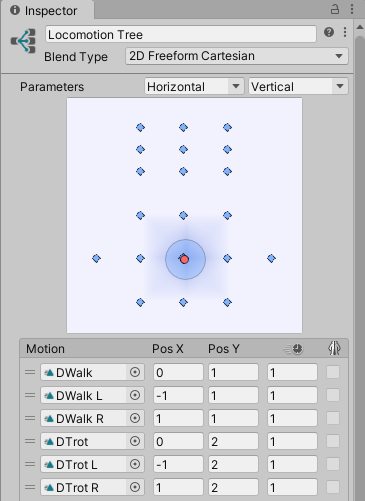Edit Pos Y value of DWalk

pos(234,372)
